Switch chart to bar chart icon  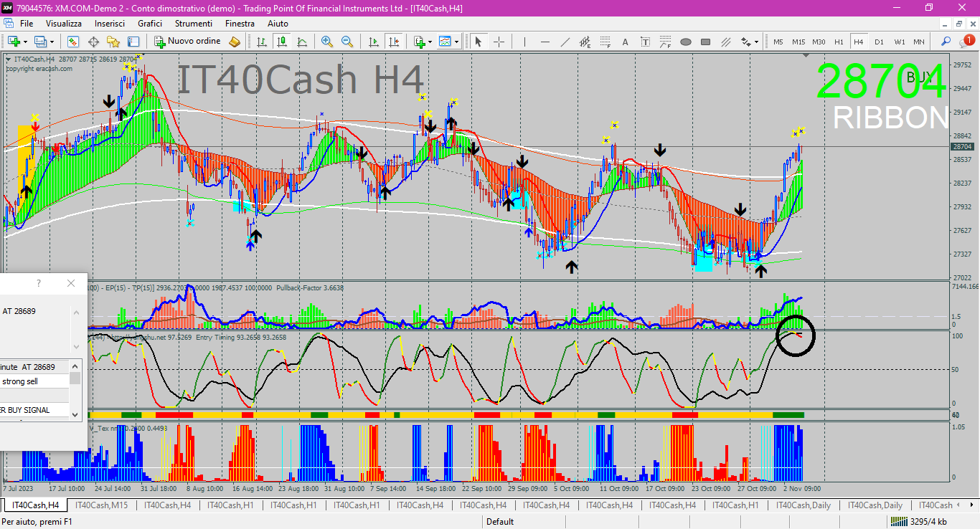(262, 42)
